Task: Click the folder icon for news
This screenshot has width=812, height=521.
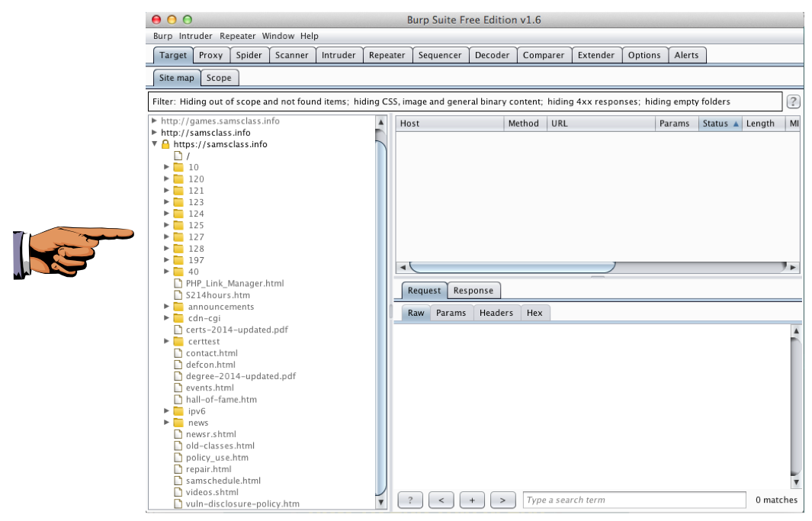Action: click(178, 423)
